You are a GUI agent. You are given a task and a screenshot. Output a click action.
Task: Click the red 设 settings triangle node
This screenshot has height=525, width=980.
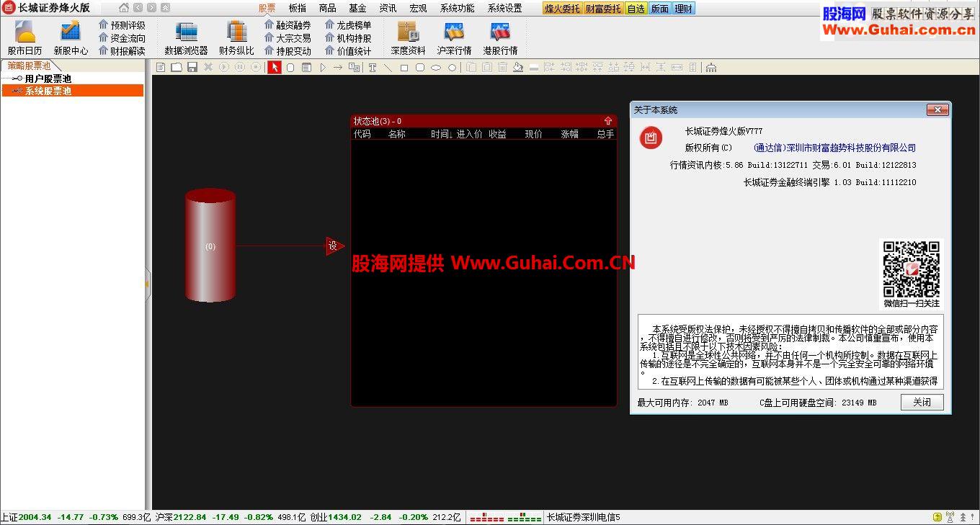point(334,246)
